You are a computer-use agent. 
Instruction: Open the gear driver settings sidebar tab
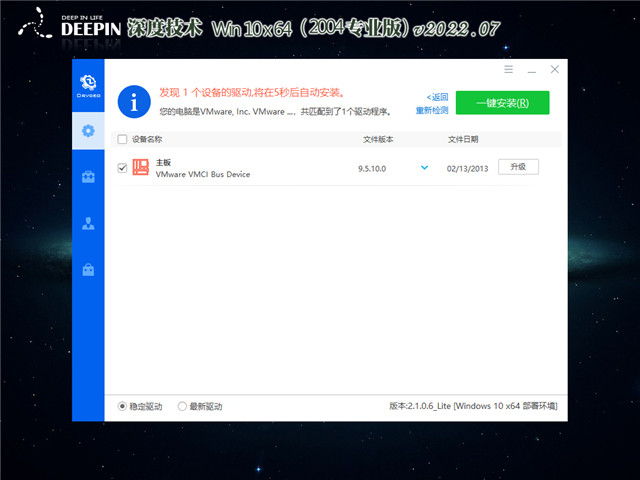pos(88,130)
